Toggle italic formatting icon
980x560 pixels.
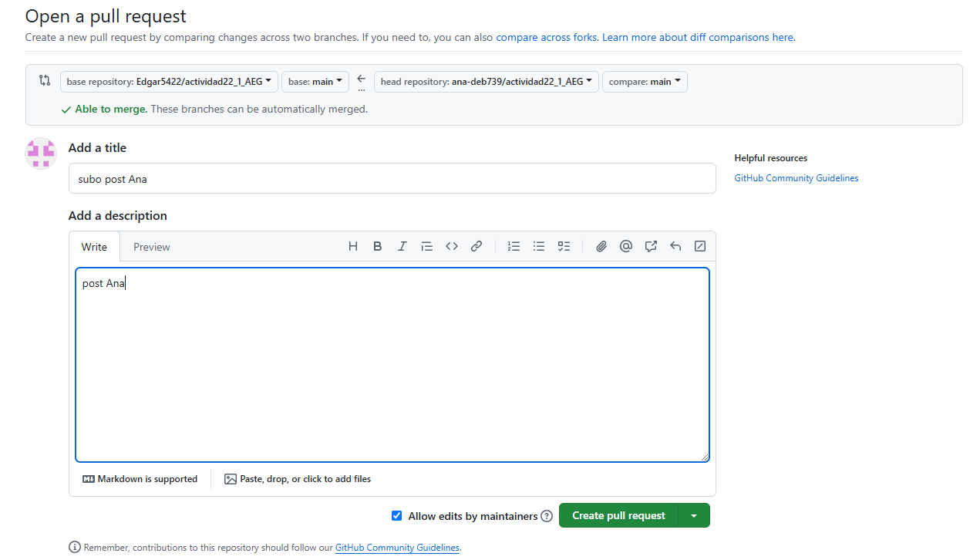click(x=402, y=246)
